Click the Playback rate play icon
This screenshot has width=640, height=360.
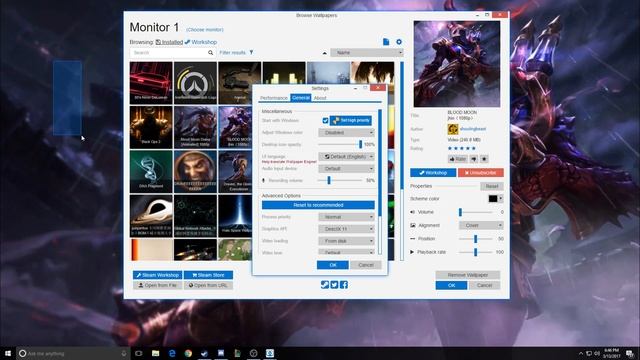(412, 252)
